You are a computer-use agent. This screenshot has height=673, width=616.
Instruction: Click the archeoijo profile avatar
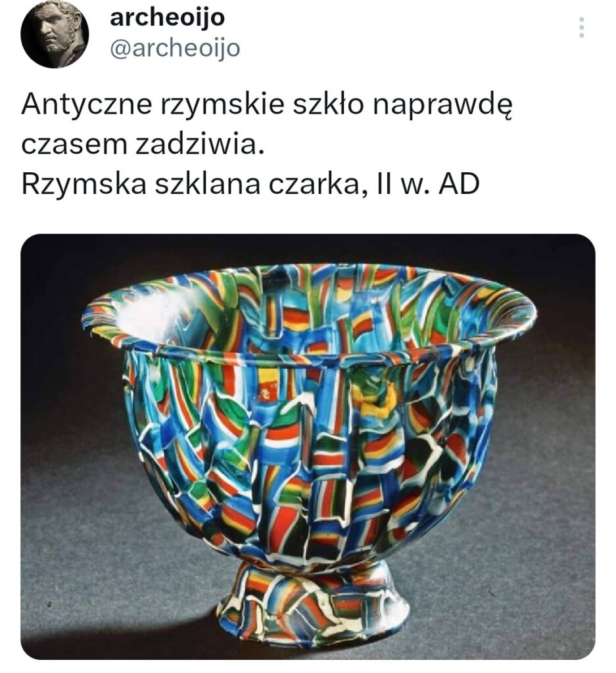55,34
